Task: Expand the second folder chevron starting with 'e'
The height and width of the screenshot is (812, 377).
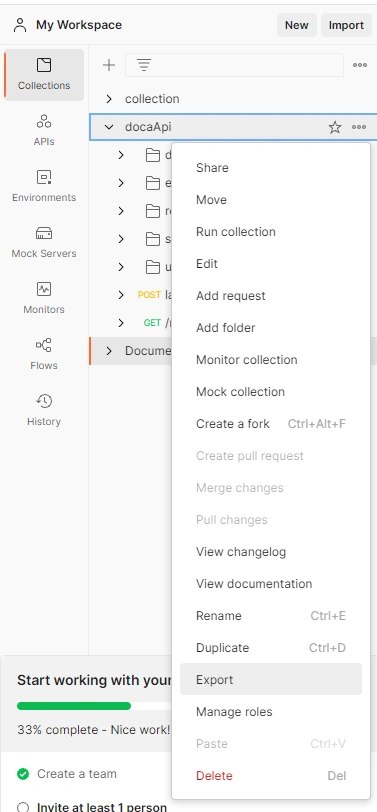Action: coord(121,183)
